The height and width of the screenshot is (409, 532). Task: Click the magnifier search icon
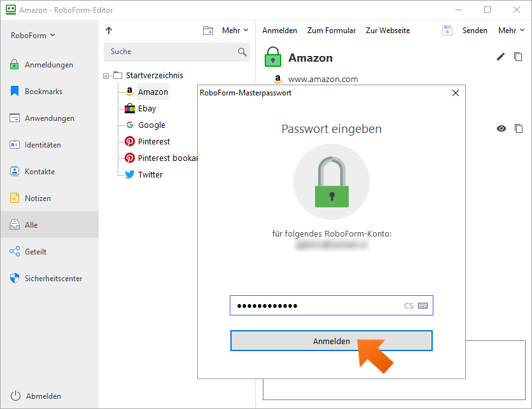coord(242,52)
